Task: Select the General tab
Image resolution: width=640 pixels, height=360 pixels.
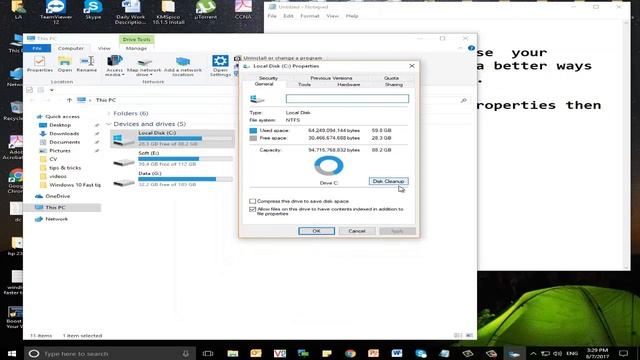Action: click(x=264, y=84)
